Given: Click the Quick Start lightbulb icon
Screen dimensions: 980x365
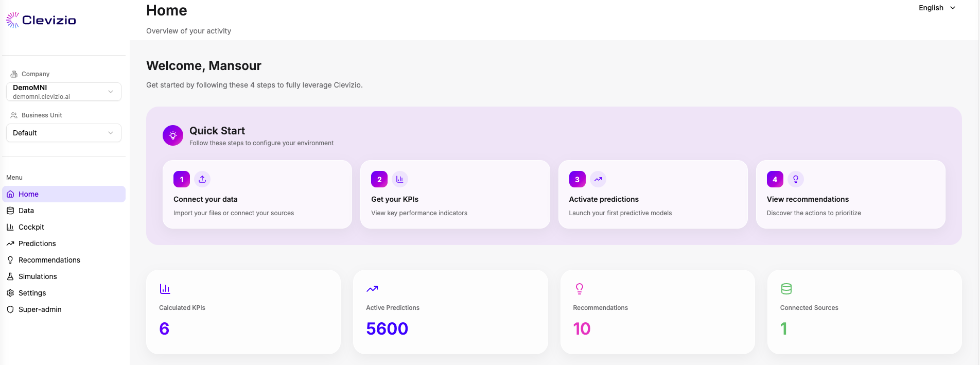Looking at the screenshot, I should (x=173, y=135).
